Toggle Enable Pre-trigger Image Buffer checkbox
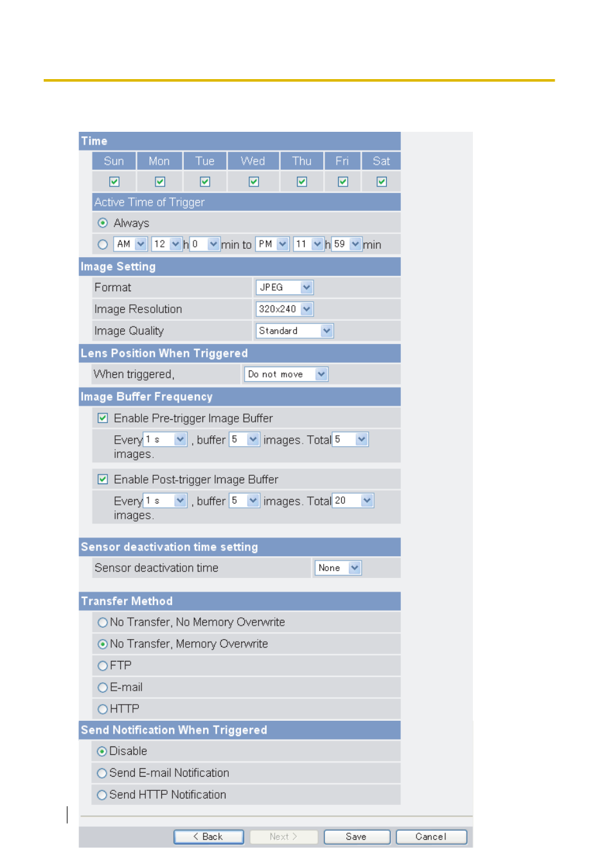 point(103,418)
